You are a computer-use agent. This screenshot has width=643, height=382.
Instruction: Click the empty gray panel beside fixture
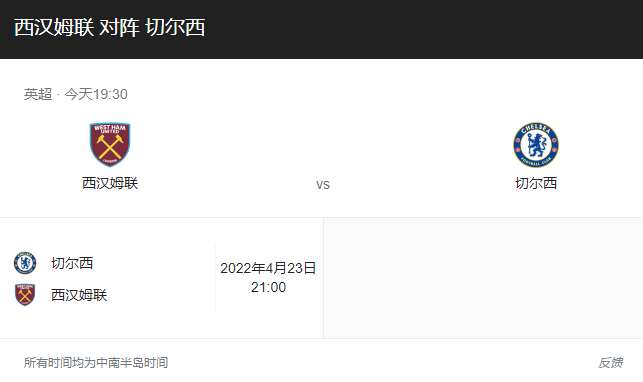pos(483,278)
